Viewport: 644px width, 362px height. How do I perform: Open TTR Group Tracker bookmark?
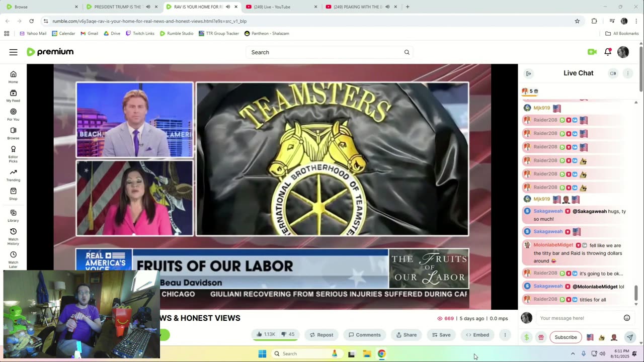[x=219, y=33]
